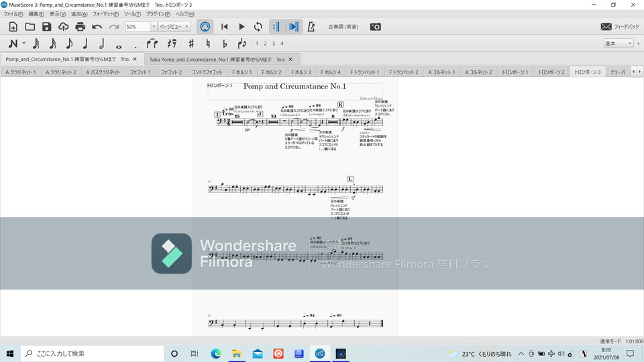Switch to the ファゴット 1 part tab
644x362 pixels.
[140, 72]
